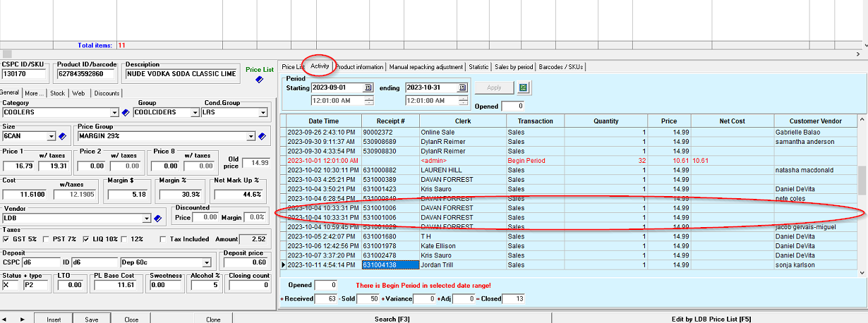Screen dimensions: 868x323
Task: Open the Barcodes / SKUs tab
Action: click(561, 67)
